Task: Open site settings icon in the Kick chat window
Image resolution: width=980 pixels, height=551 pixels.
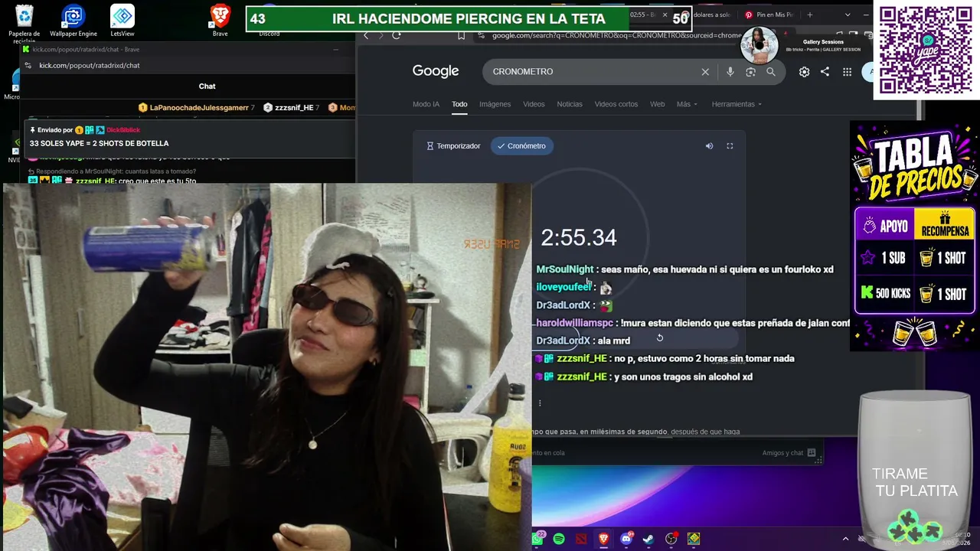Action: point(29,66)
